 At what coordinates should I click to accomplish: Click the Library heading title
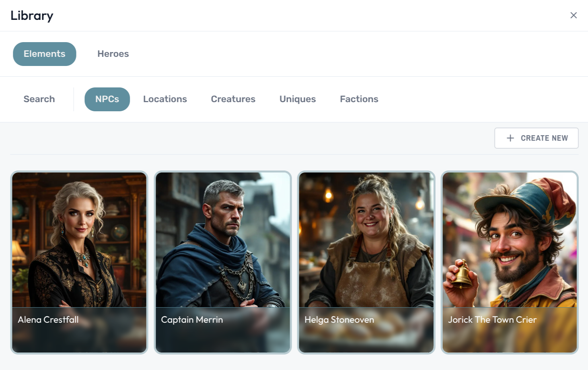pos(32,15)
